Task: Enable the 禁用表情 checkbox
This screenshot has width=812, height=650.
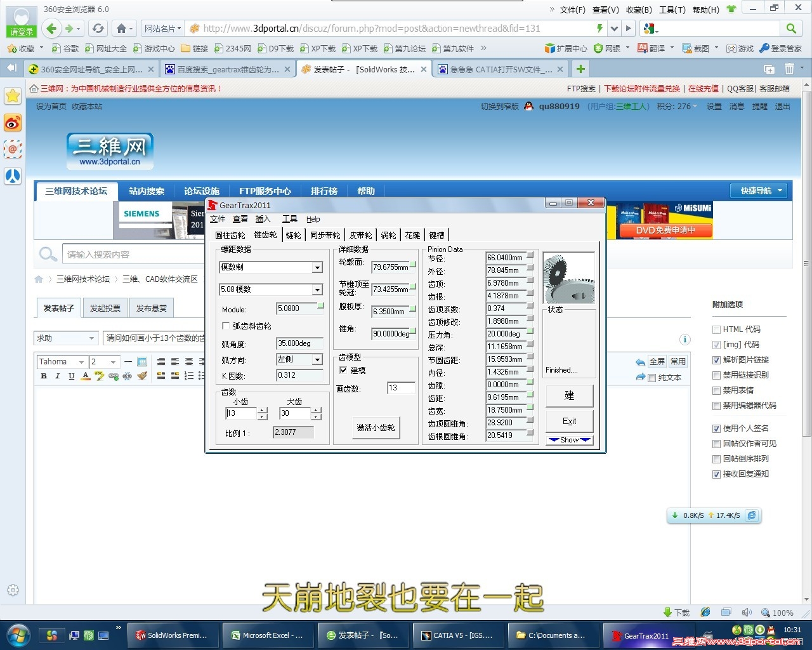Action: (x=716, y=390)
